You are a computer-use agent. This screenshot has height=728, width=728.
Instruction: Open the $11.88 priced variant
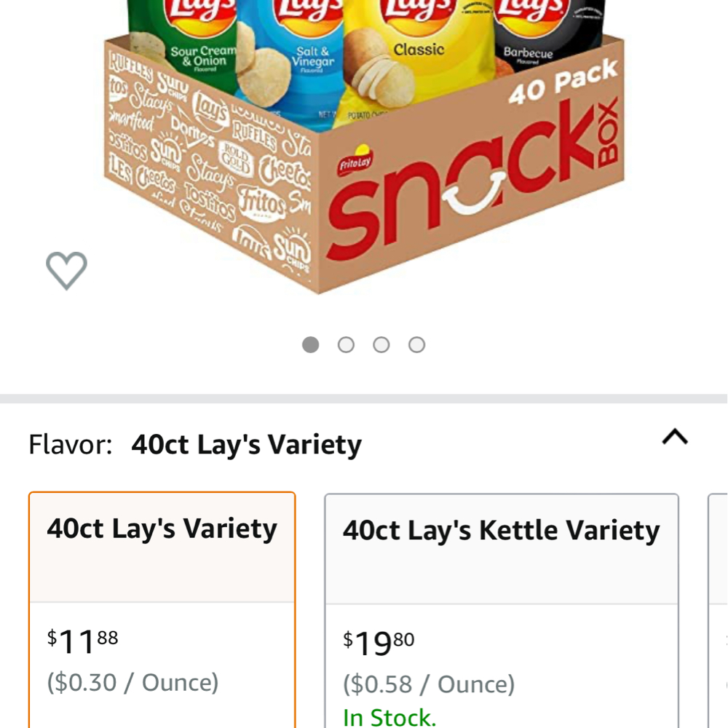pos(84,641)
